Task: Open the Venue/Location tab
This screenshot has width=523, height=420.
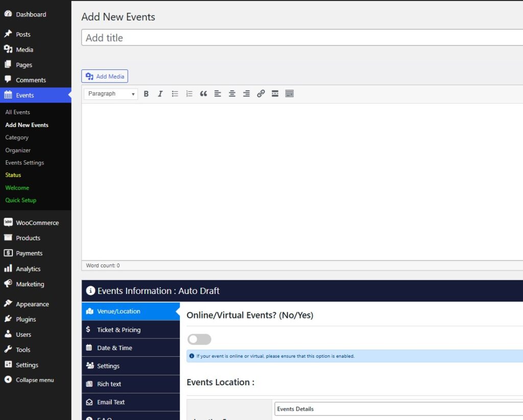Action: pos(131,311)
